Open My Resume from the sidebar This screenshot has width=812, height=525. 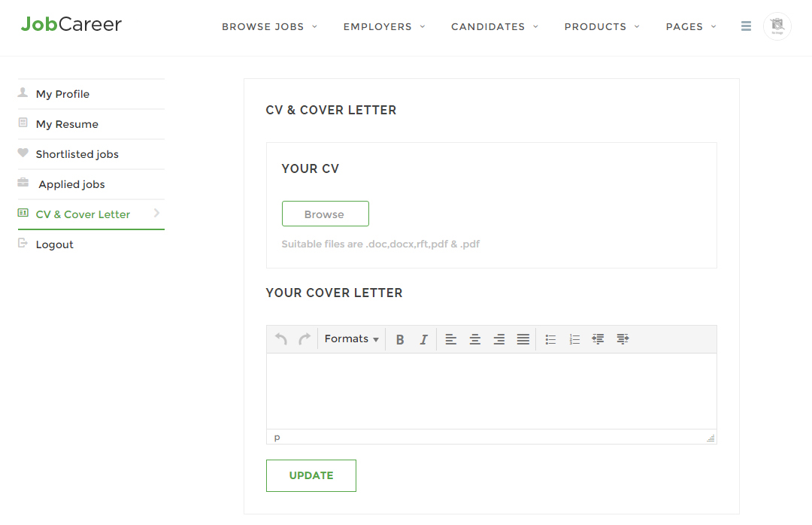[x=67, y=124]
